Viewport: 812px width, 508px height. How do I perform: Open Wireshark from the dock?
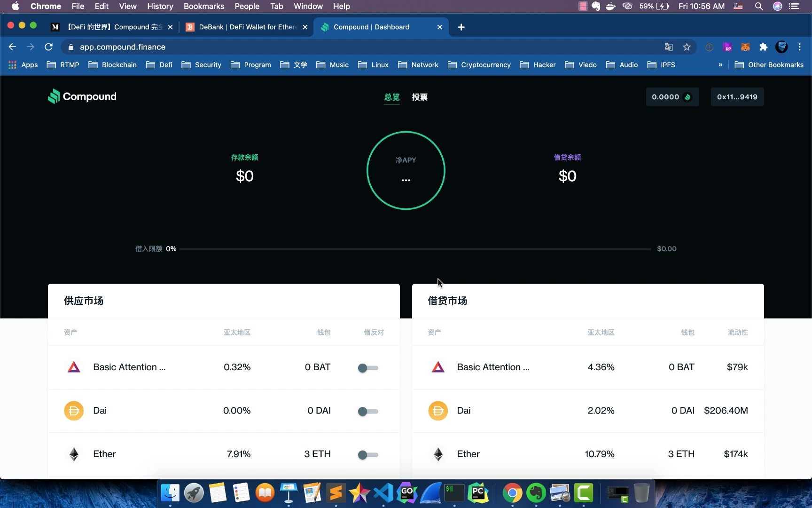coord(430,493)
